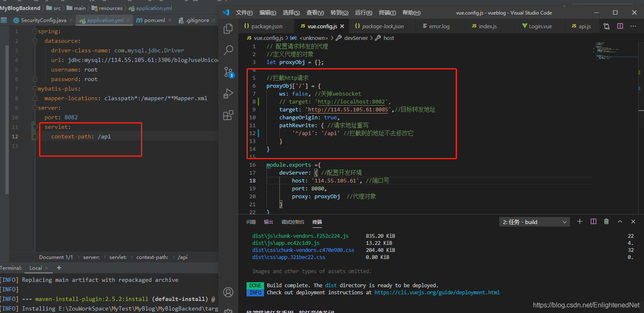Split the terminal in VS Code panel
Image resolution: width=644 pixels, height=313 pixels.
coord(593,222)
